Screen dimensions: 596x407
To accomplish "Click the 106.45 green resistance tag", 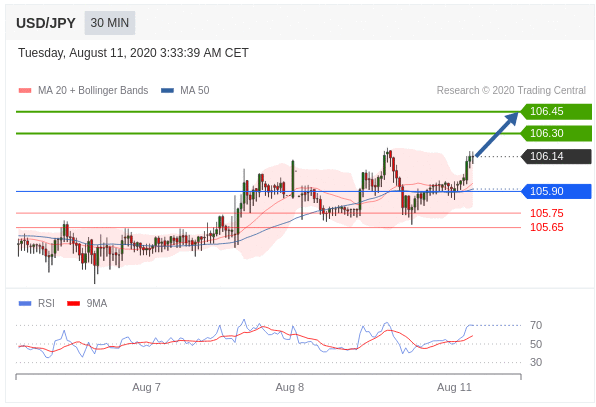I will (x=555, y=111).
